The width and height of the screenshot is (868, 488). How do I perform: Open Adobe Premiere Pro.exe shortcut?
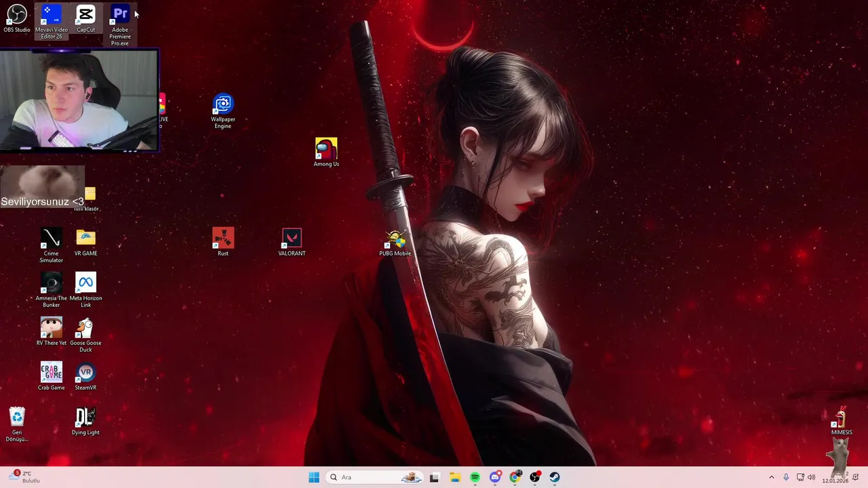tap(120, 26)
